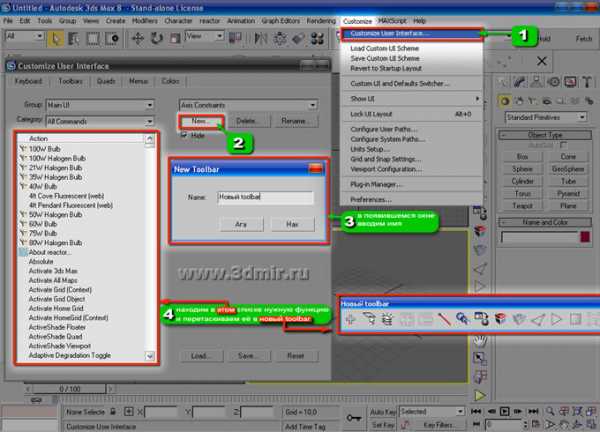Collapse the Name and Color rollout
The height and width of the screenshot is (432, 600).
click(x=545, y=222)
